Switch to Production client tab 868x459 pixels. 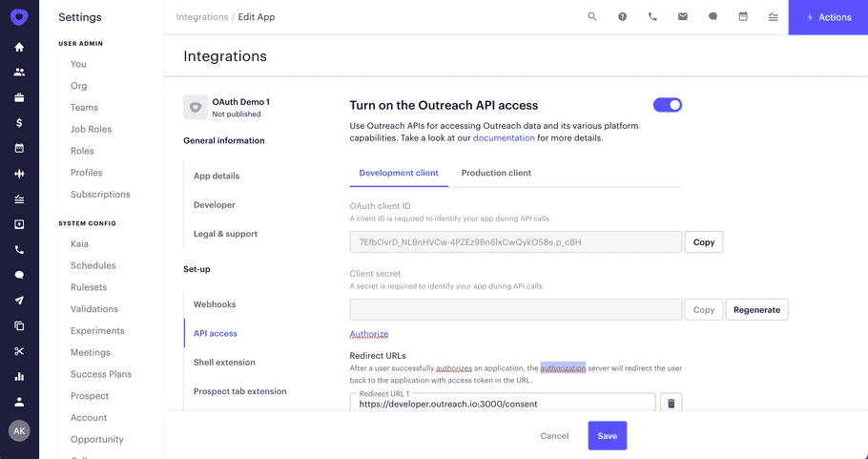(x=496, y=173)
